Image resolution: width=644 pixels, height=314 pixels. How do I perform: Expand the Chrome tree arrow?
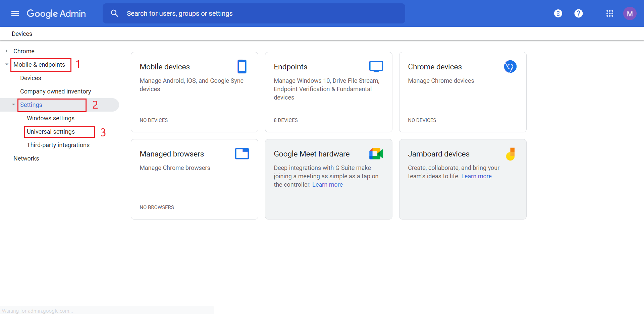[6, 51]
